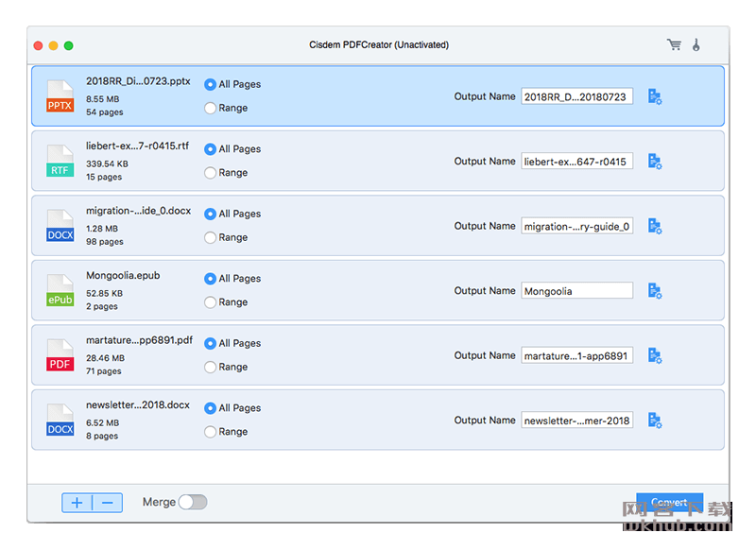Select file name newsletter...2018.docx

click(138, 404)
